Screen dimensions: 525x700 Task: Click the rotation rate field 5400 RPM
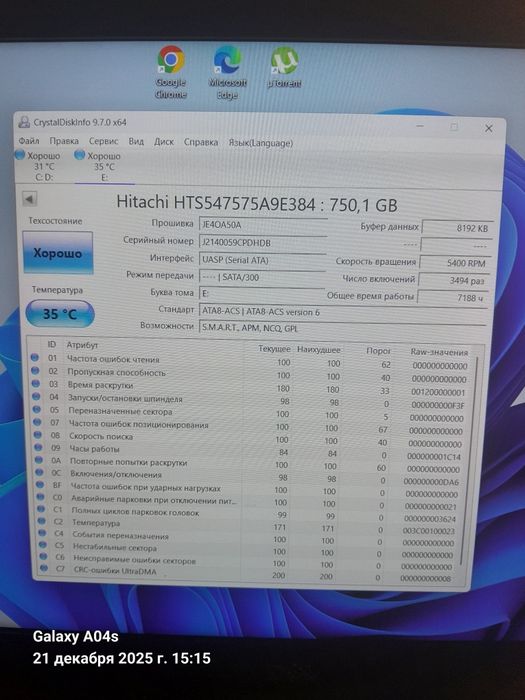point(456,263)
